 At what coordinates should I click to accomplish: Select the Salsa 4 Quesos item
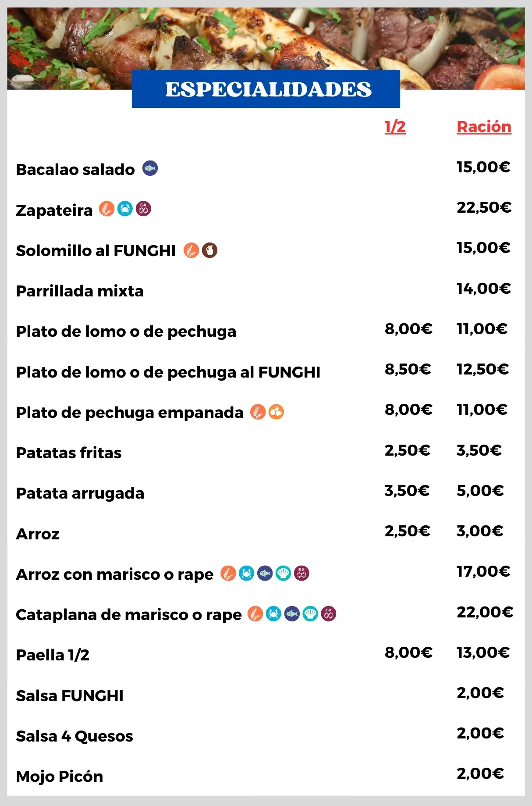(x=74, y=736)
